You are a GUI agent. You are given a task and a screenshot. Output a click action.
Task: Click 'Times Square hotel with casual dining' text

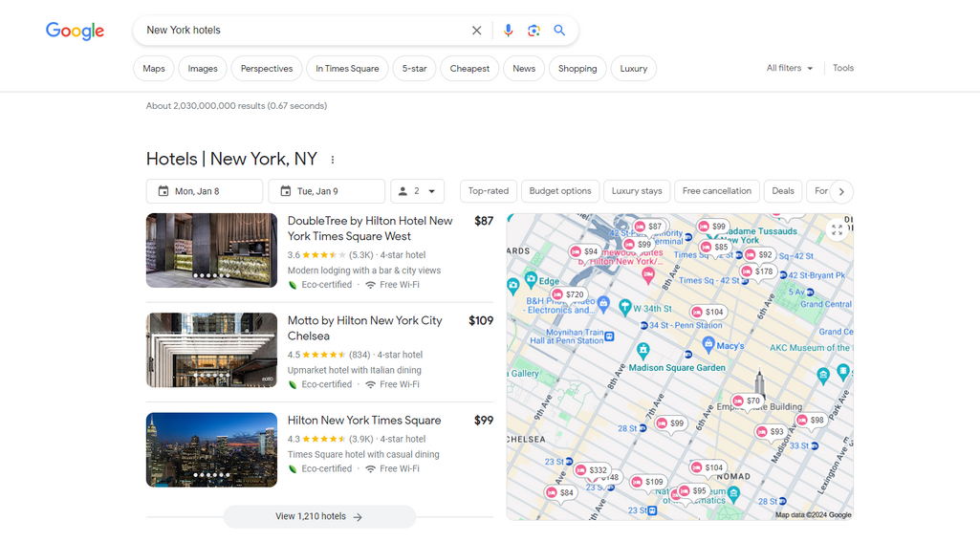363,454
